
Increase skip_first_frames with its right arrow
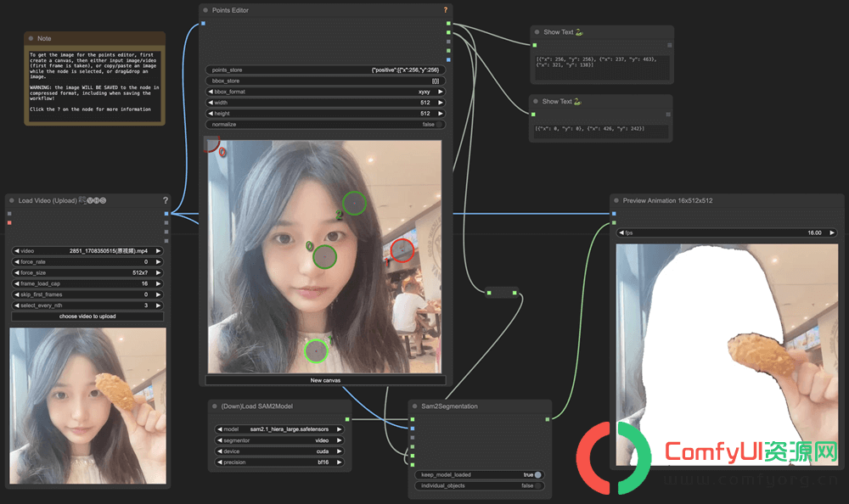point(158,294)
